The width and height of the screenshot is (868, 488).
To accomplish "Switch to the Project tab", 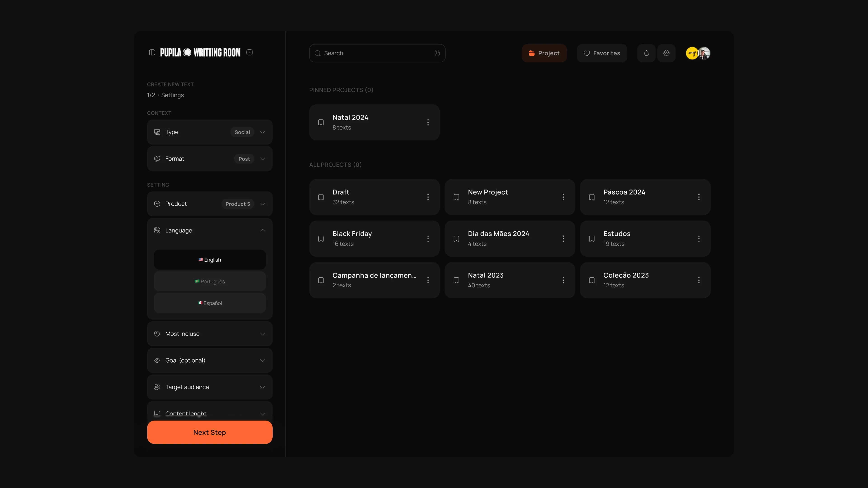I will tap(544, 53).
